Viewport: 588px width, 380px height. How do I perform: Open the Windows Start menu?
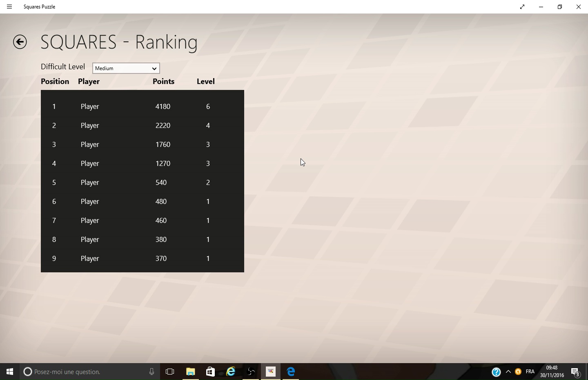[x=10, y=371]
